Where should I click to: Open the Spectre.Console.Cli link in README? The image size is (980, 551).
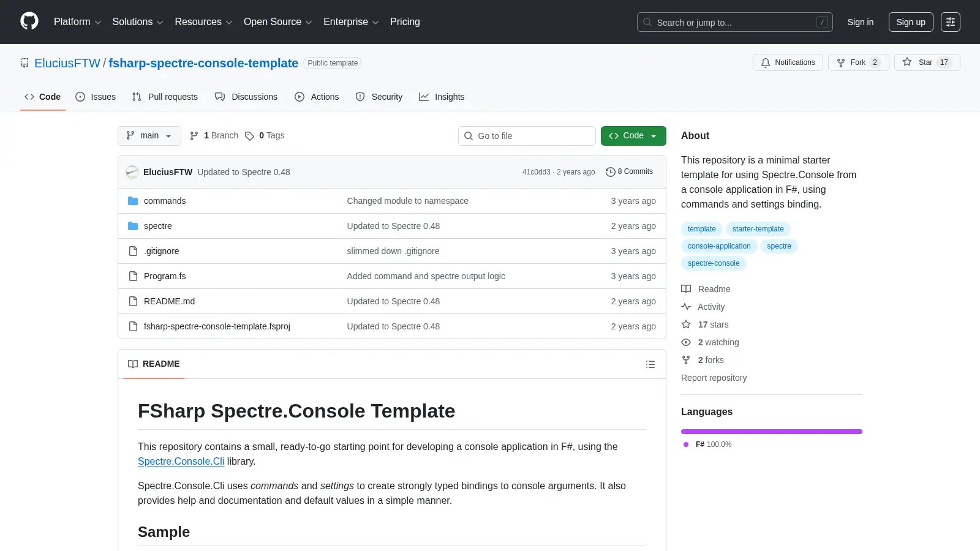(x=181, y=462)
